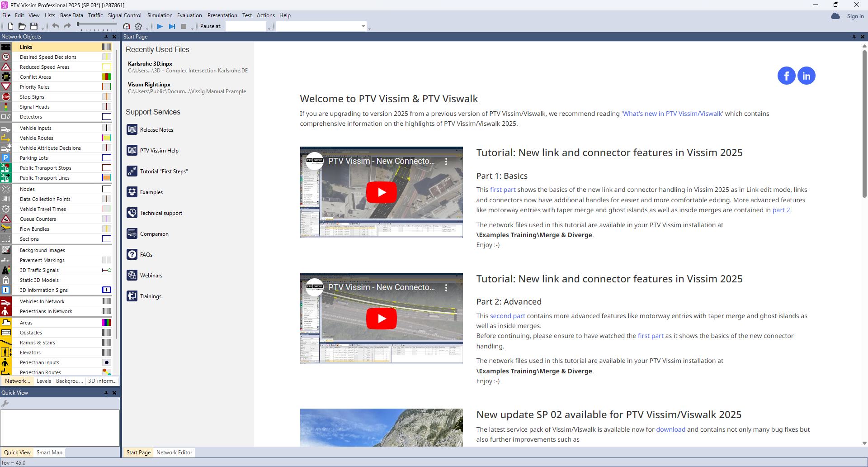Click the Vehicle Inputs icon in Network Objects
The image size is (868, 467).
click(x=6, y=129)
